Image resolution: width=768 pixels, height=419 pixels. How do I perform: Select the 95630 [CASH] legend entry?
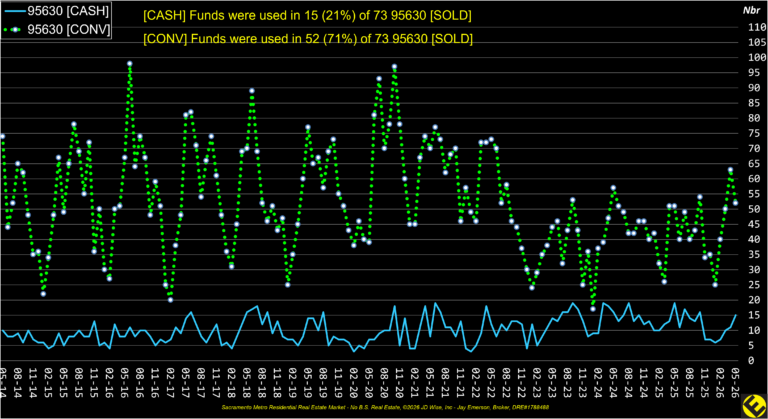pos(56,11)
